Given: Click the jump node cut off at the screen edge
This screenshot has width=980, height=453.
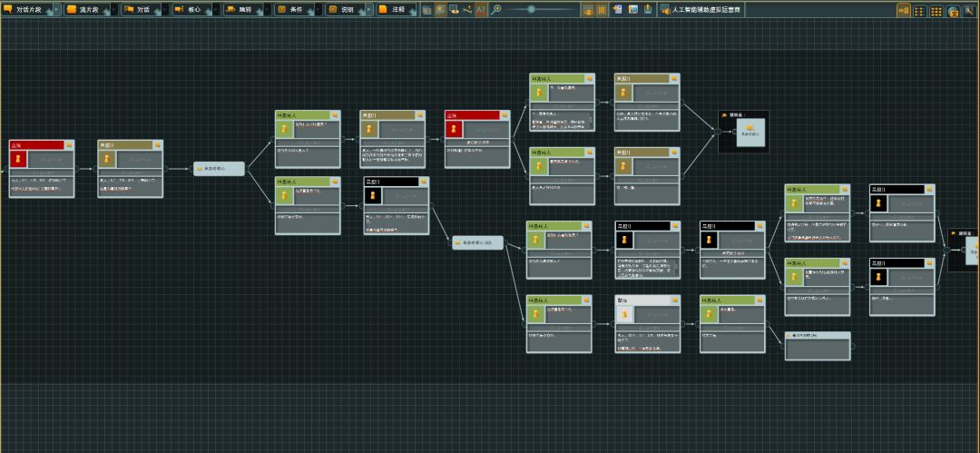Looking at the screenshot, I should pyautogui.click(x=964, y=250).
